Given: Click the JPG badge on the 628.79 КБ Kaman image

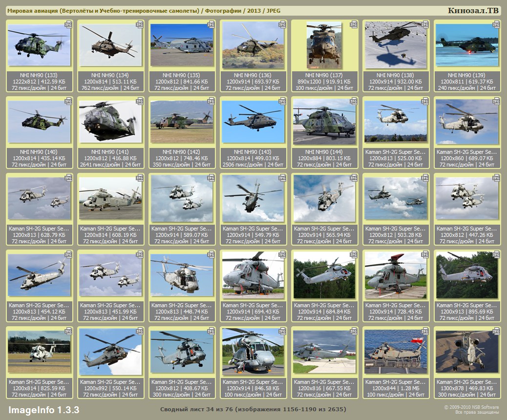Looking at the screenshot, I should (x=68, y=178).
